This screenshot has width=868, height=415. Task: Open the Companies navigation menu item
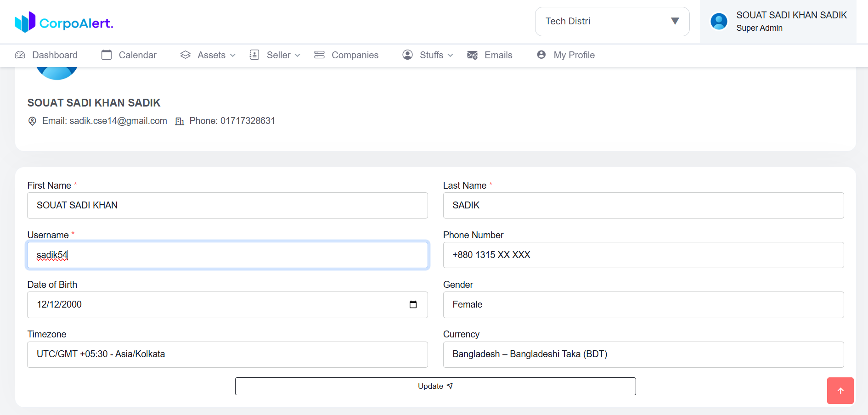pos(355,55)
